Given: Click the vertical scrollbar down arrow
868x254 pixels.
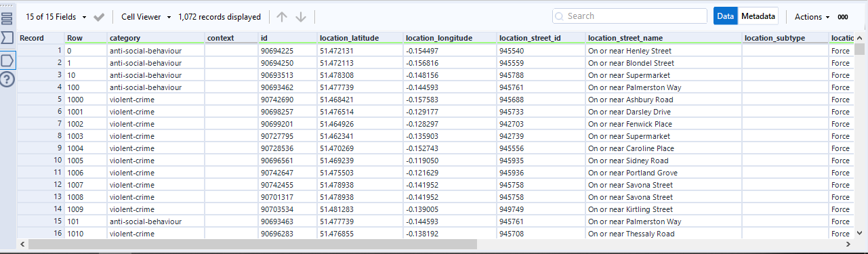Looking at the screenshot, I should (859, 234).
